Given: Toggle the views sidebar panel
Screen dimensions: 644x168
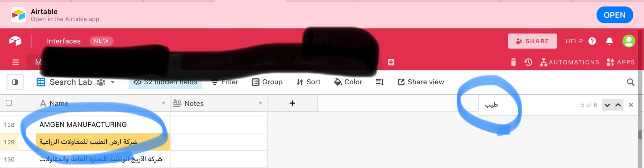Looking at the screenshot, I should (15, 82).
